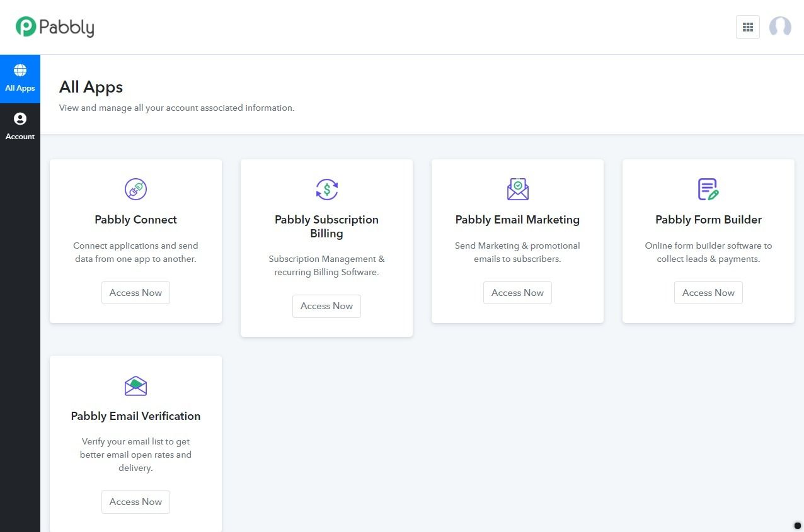Access Now for Pabbly Subscription Billing

(x=326, y=306)
